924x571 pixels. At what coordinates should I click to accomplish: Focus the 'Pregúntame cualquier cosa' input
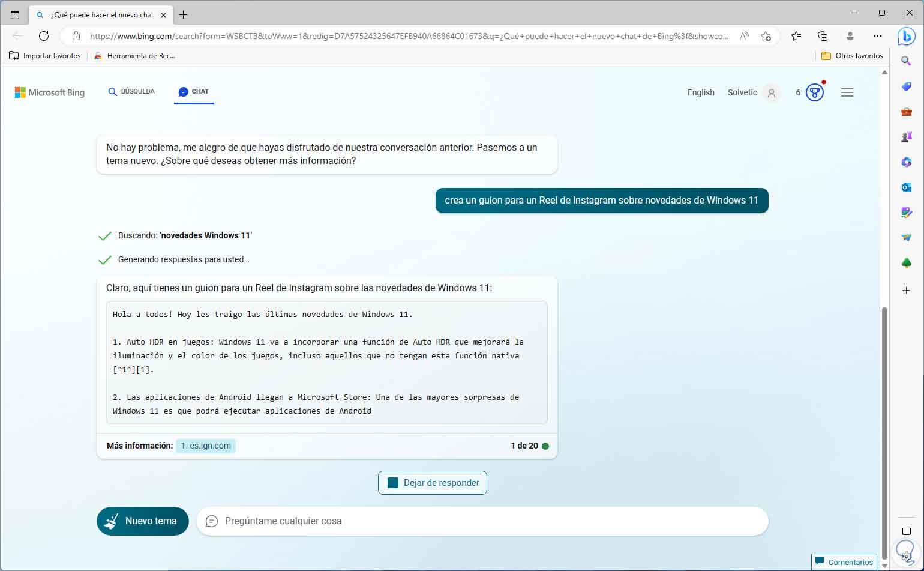482,521
